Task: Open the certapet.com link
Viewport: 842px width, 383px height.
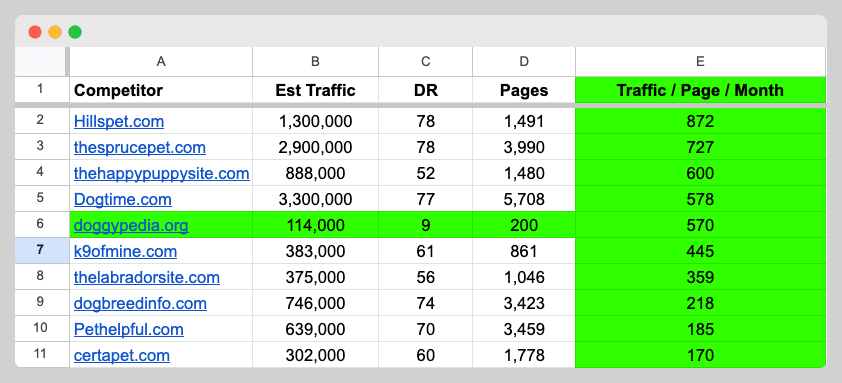Action: point(122,355)
